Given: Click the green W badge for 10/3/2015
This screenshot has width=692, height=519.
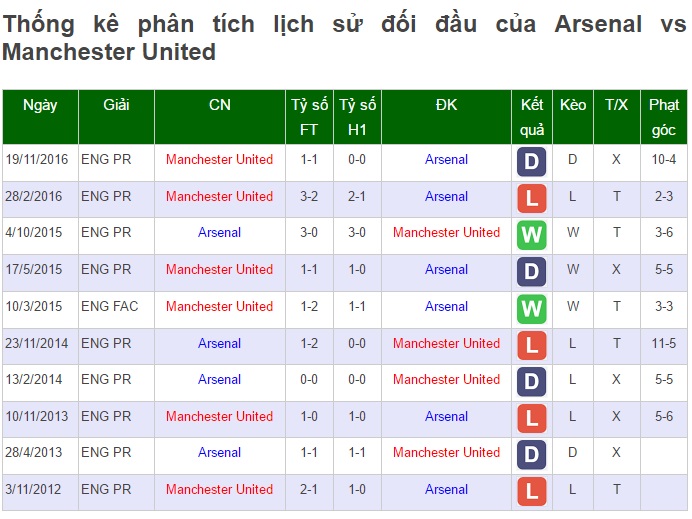Looking at the screenshot, I should click(531, 308).
